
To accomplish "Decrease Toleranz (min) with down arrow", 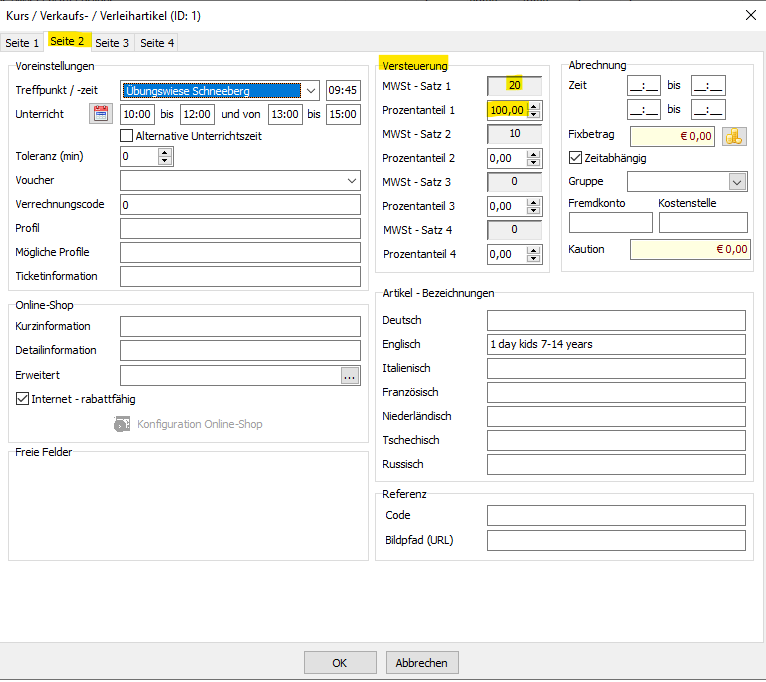I will (165, 161).
